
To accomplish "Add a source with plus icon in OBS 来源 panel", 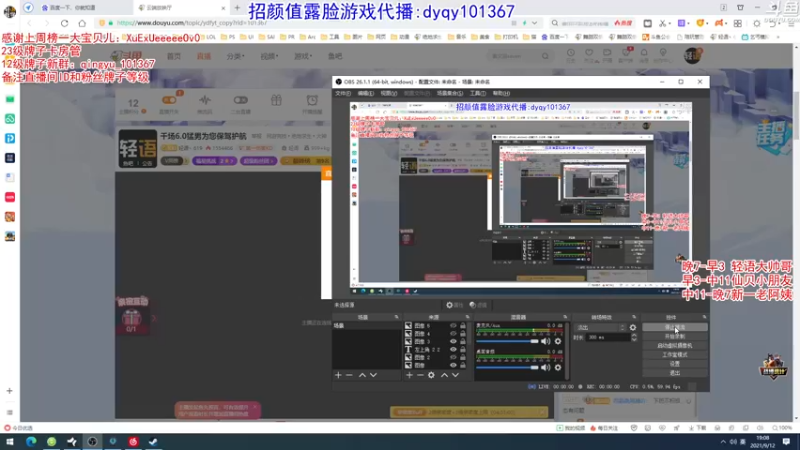I will (409, 375).
